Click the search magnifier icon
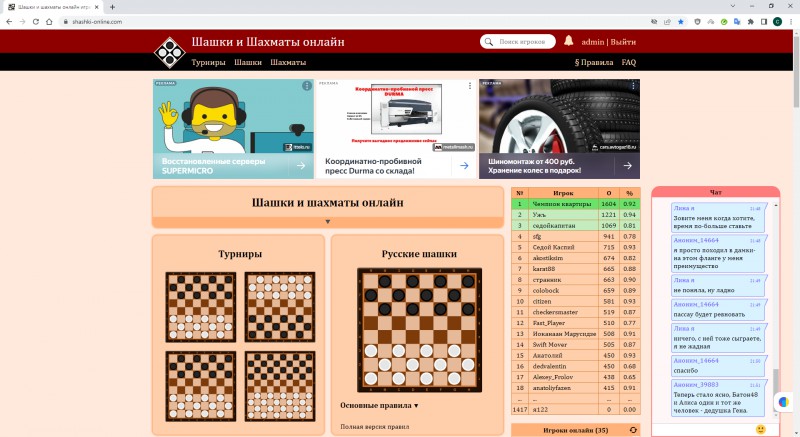This screenshot has height=437, width=800. coord(489,42)
